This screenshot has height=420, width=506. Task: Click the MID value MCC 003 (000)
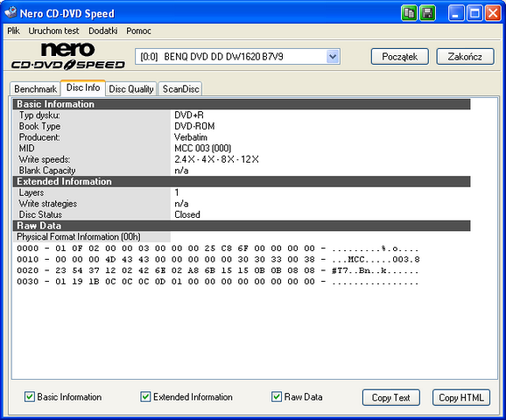pos(203,148)
